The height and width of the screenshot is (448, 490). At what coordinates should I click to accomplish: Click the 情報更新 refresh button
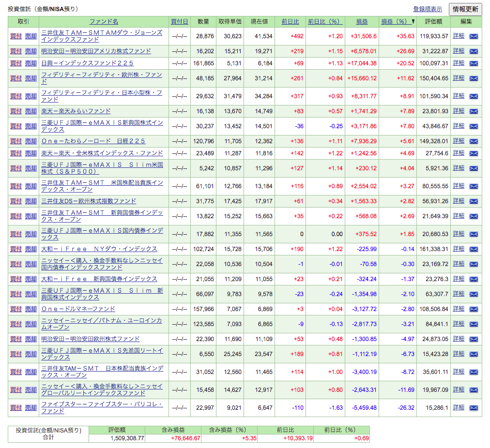point(465,9)
